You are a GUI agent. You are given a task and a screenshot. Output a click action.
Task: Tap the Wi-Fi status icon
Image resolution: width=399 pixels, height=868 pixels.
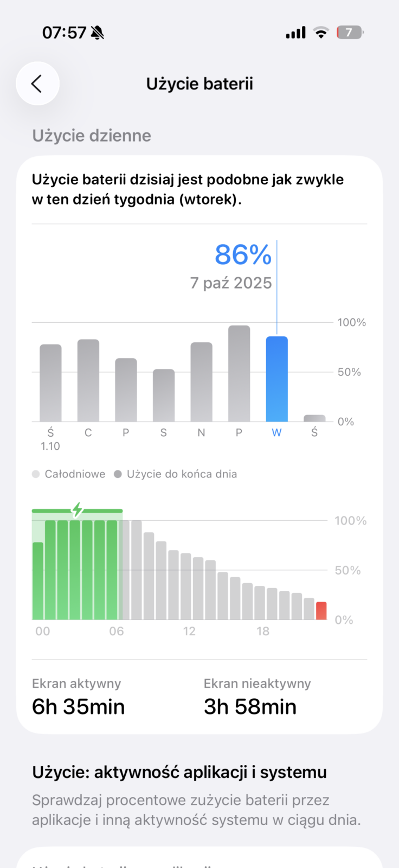[x=321, y=33]
